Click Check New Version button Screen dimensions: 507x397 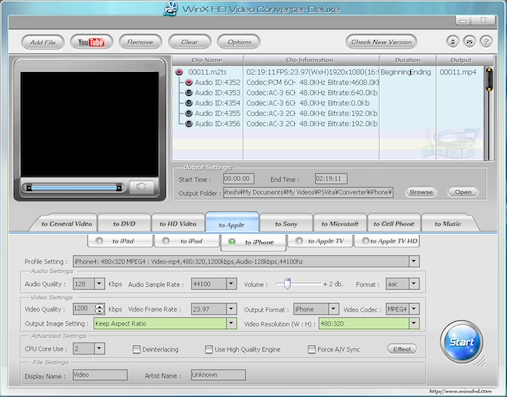click(381, 42)
